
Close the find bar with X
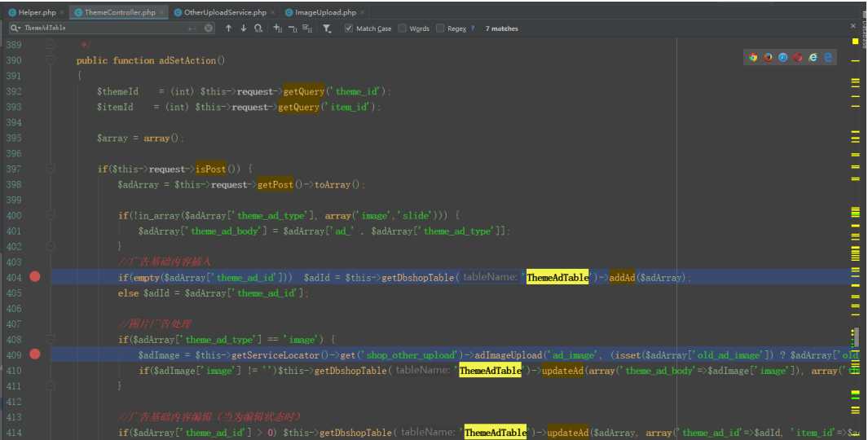pos(853,26)
